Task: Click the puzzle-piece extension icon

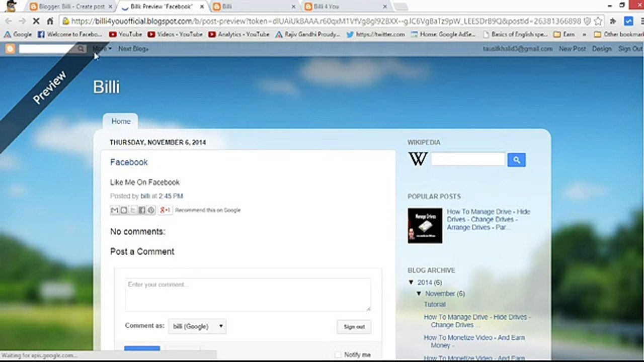Action: (x=613, y=21)
